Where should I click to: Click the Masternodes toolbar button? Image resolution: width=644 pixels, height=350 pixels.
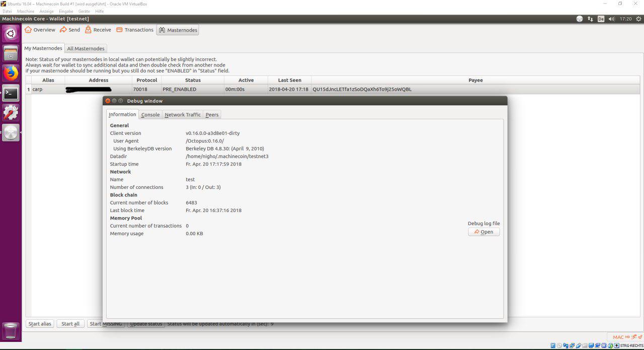(x=178, y=30)
